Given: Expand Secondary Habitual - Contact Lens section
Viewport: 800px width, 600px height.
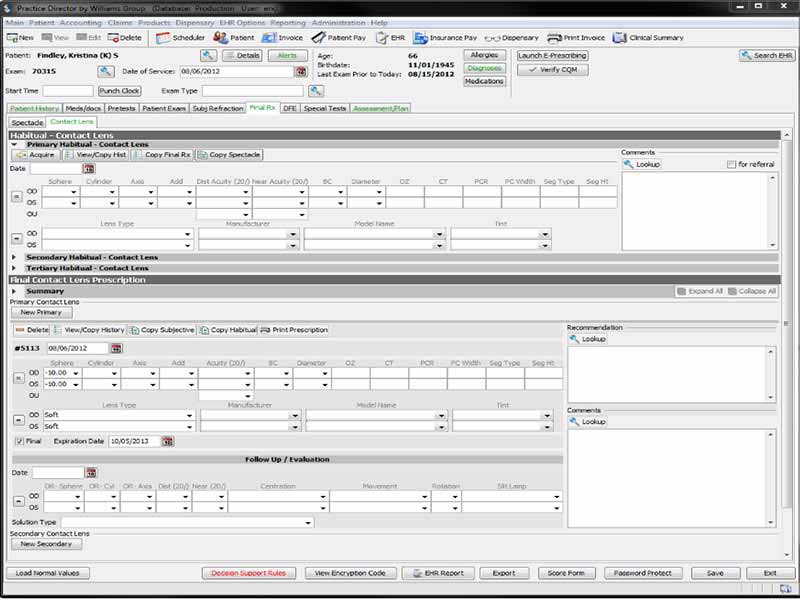Looking at the screenshot, I should coord(14,257).
